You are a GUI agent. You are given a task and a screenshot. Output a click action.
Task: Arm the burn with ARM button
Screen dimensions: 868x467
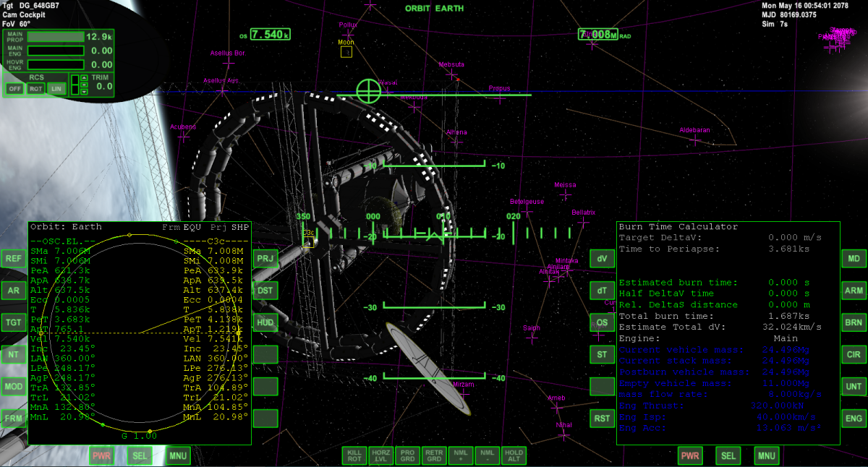(x=854, y=291)
